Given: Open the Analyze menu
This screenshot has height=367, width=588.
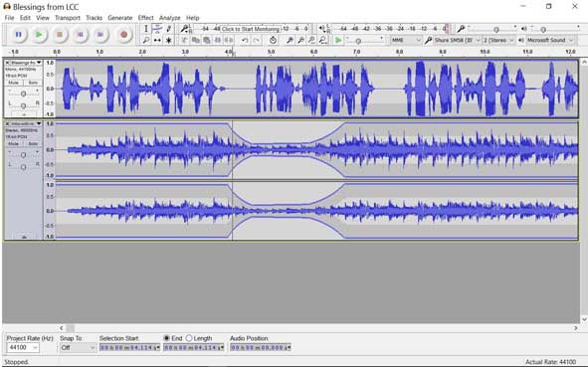Looking at the screenshot, I should point(169,18).
